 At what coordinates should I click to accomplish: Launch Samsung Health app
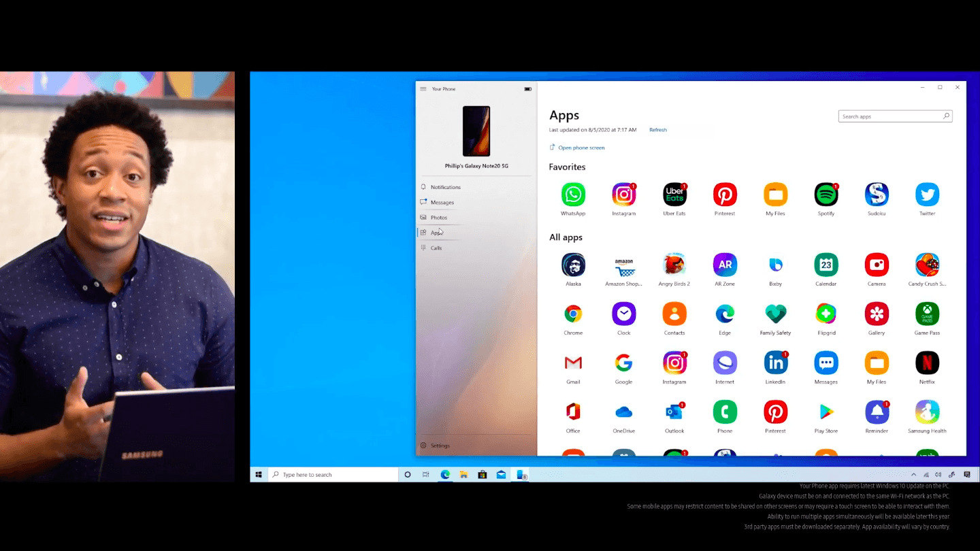[927, 412]
